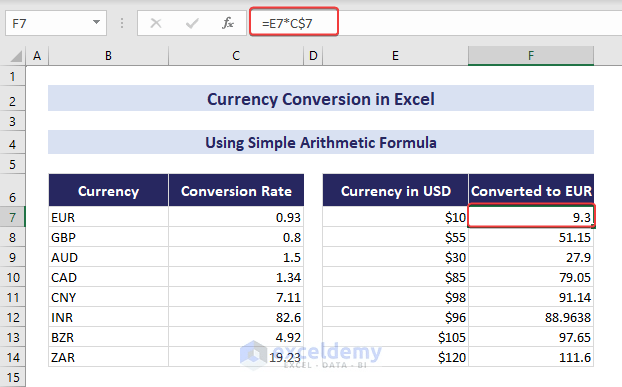The width and height of the screenshot is (622, 387).
Task: Select row 15 header
Action: tap(13, 377)
